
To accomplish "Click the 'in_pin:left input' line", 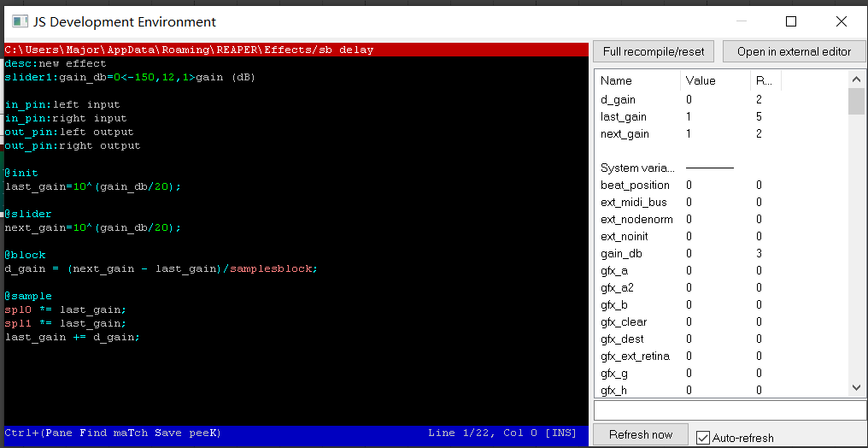I will click(62, 104).
